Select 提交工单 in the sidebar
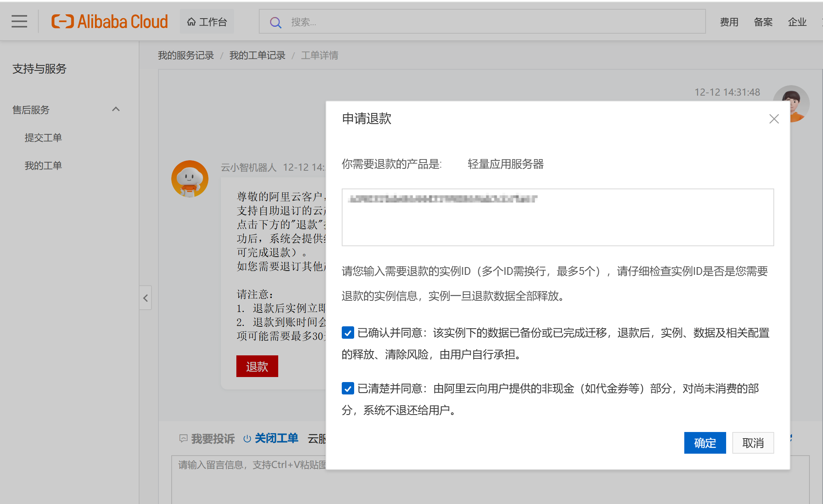 tap(43, 137)
